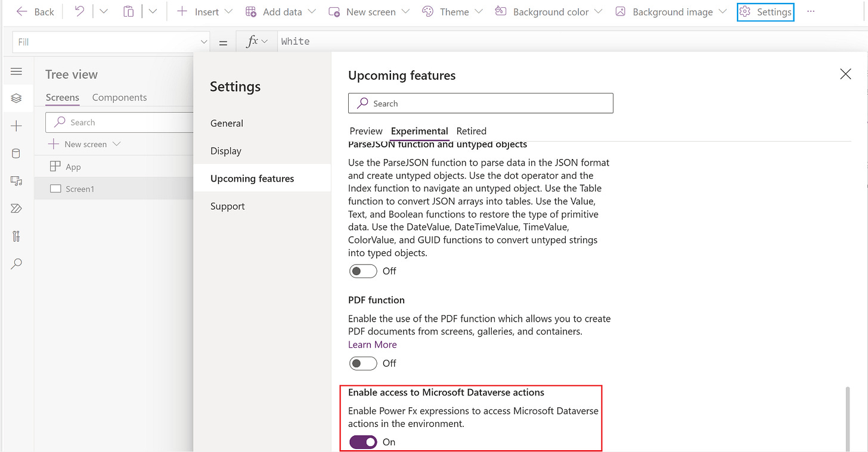This screenshot has width=868, height=452.
Task: Click the settings panel vertical scrollbar
Action: pyautogui.click(x=848, y=419)
